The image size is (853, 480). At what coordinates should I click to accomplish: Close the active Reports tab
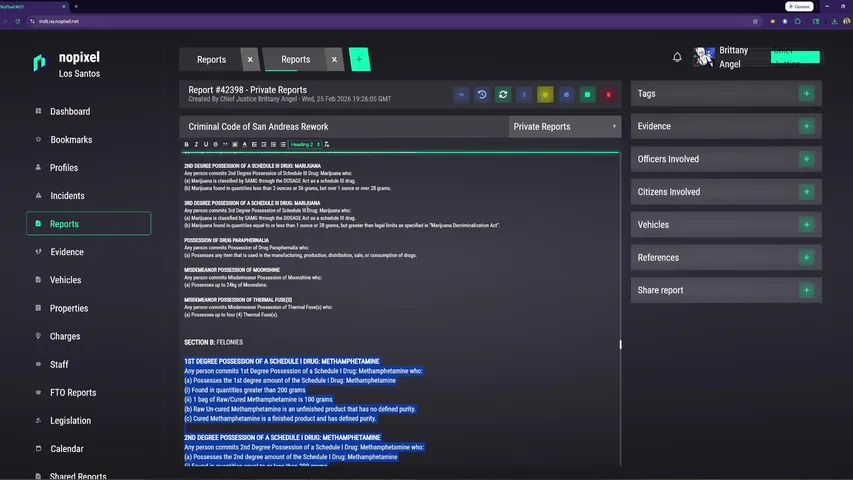coord(334,60)
